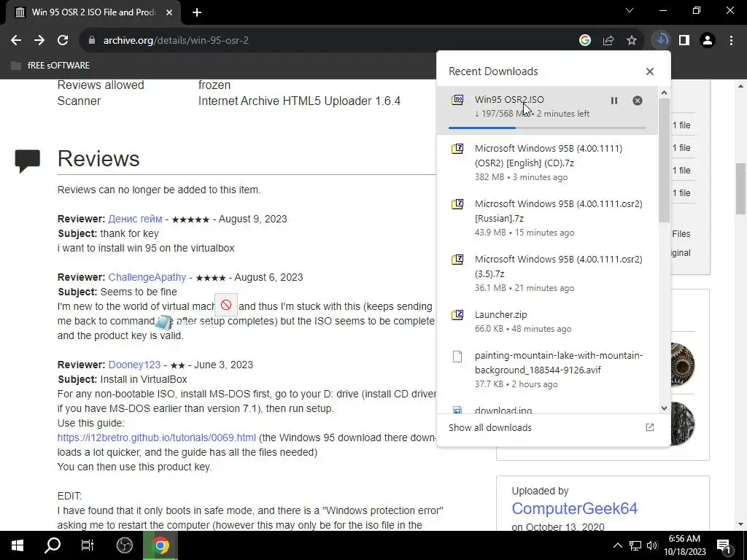Click the (3.5).7z archive icon
Image resolution: width=747 pixels, height=560 pixels.
point(457,260)
